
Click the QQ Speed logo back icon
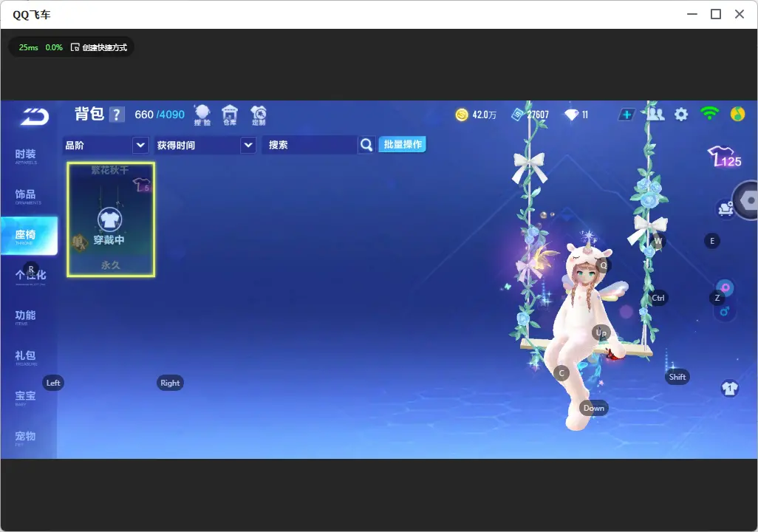pos(35,117)
